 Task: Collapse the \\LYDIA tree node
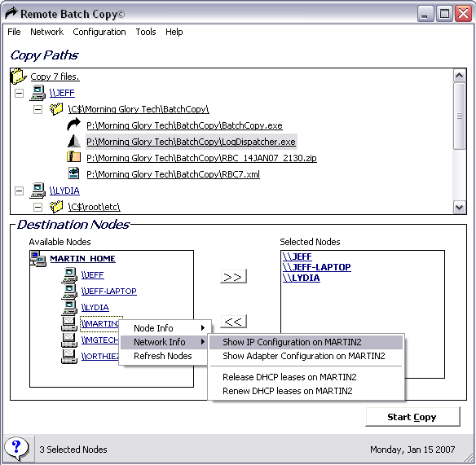pos(19,191)
